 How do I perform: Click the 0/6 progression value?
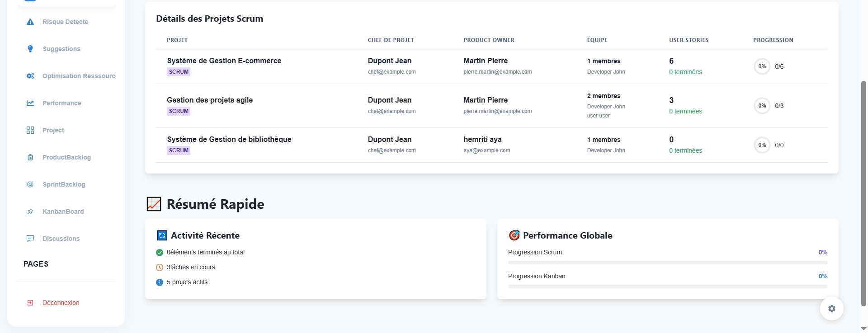[x=779, y=66]
